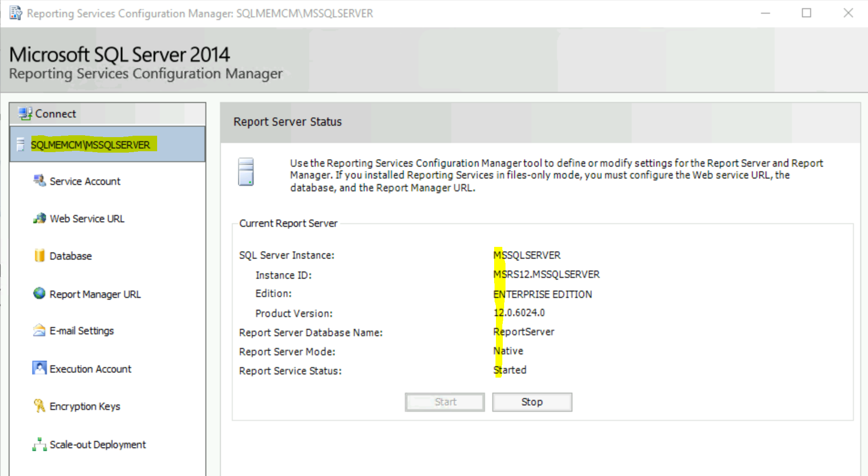This screenshot has height=476, width=868.
Task: Click the server icon in the Report Server Status description
Action: (246, 172)
